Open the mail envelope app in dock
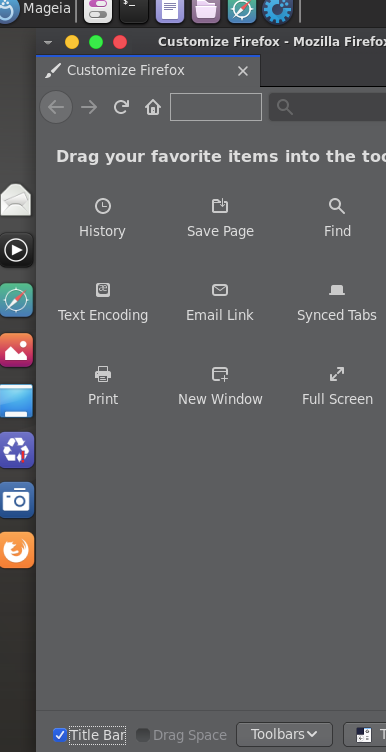 point(16,200)
